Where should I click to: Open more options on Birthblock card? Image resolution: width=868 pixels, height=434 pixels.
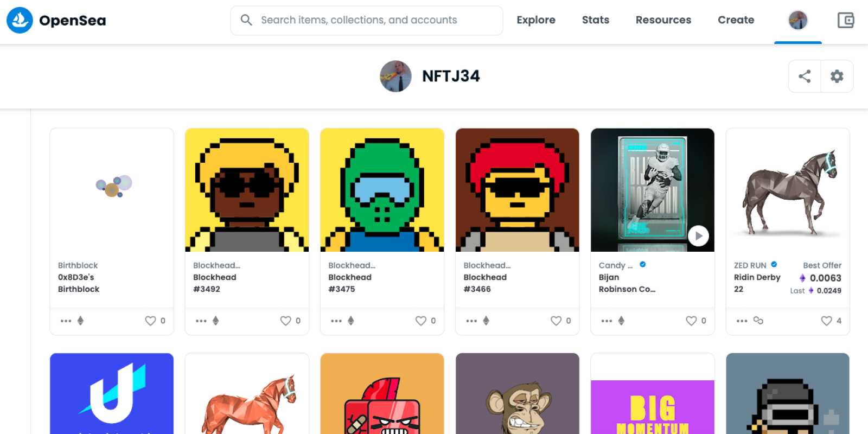tap(66, 321)
